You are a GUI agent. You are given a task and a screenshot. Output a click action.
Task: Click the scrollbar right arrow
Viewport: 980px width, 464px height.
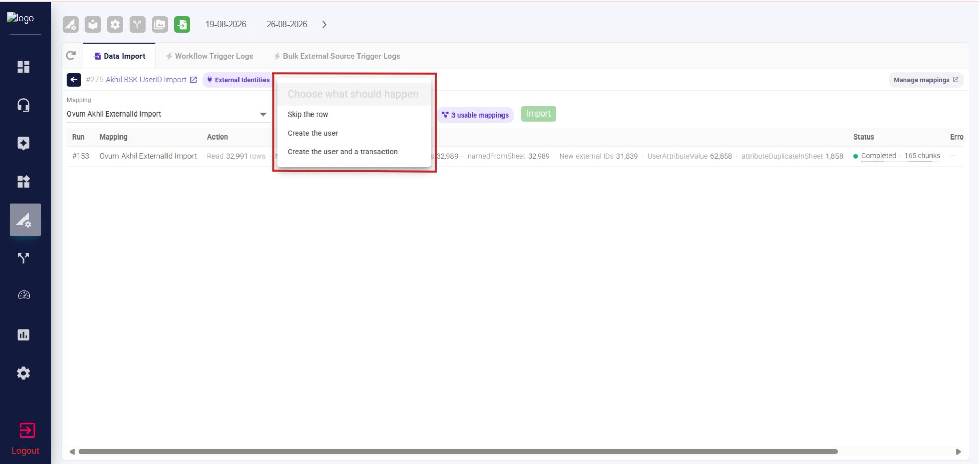[x=958, y=452]
